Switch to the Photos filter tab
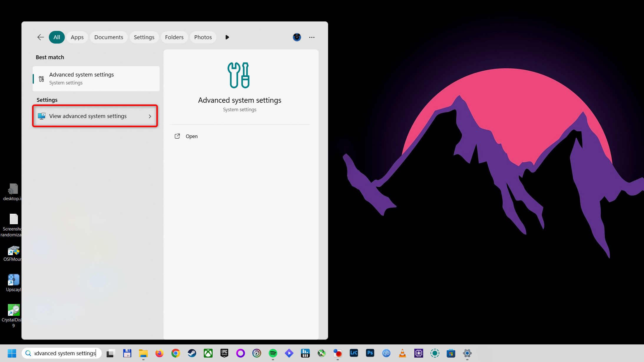The width and height of the screenshot is (644, 362). click(x=203, y=37)
